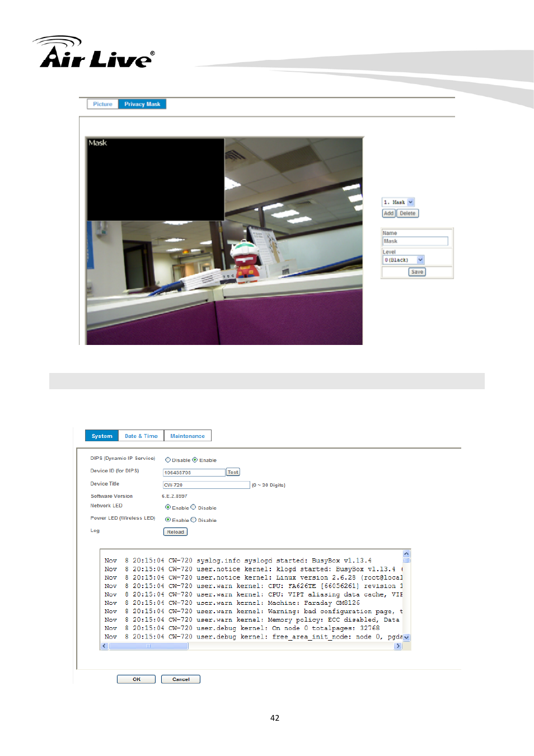Click the log scroll-down arrow
The width and height of the screenshot is (534, 756).
tap(406, 637)
